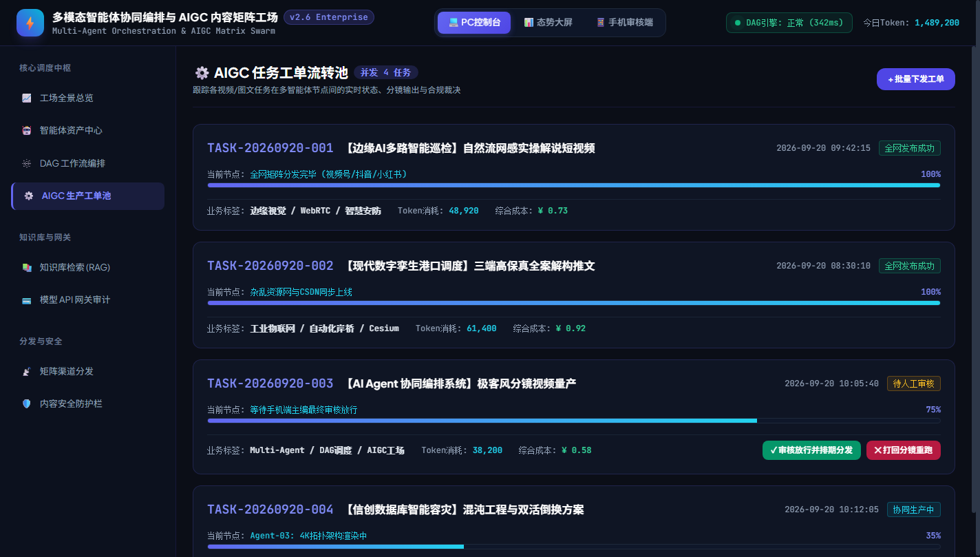Viewport: 980px width, 557px height.
Task: Click the DAG引擎: 正常 (342ms) status pill
Action: (x=789, y=23)
